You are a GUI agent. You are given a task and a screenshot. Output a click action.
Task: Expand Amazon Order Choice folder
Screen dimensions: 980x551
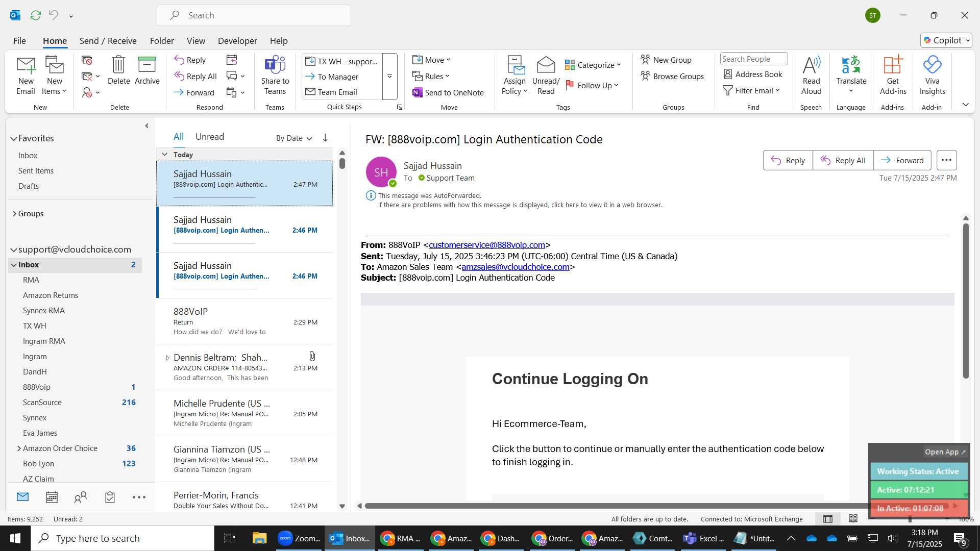pyautogui.click(x=19, y=448)
